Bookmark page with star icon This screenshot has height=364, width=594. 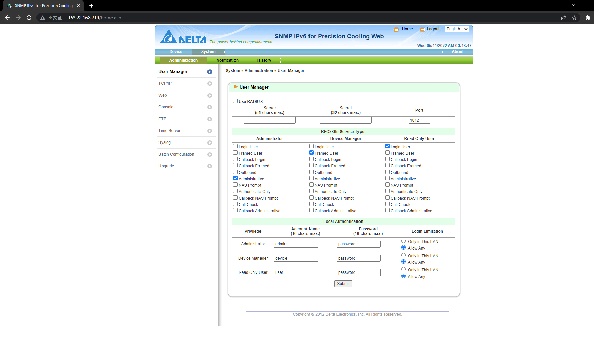[x=574, y=18]
